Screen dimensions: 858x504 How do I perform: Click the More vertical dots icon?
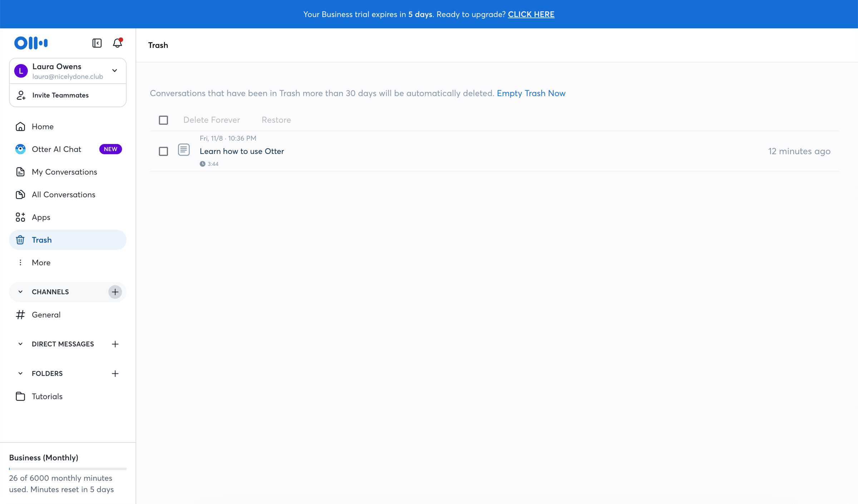(x=20, y=263)
